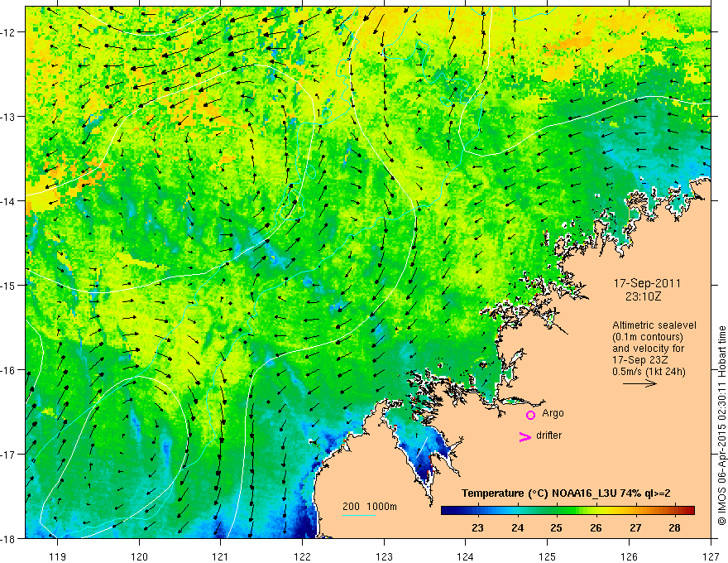
Task: Click the 'drifter' legend label
Action: click(x=548, y=435)
